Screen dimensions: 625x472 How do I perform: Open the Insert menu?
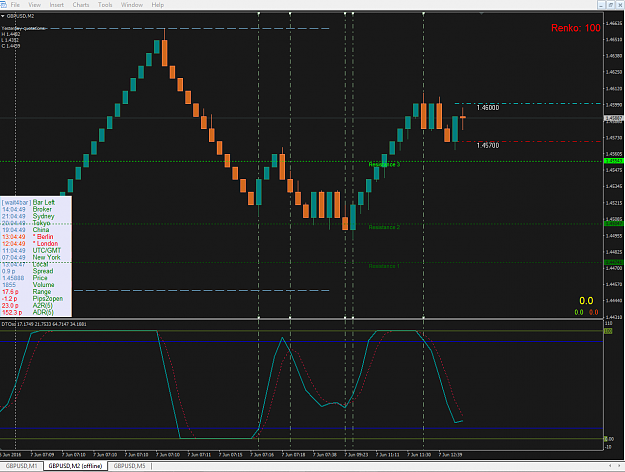(57, 5)
